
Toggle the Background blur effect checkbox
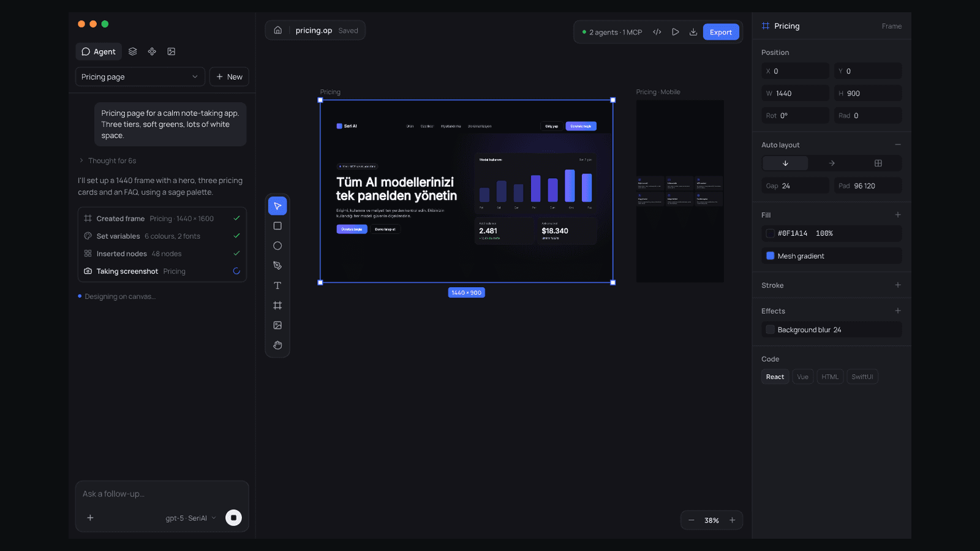click(770, 330)
